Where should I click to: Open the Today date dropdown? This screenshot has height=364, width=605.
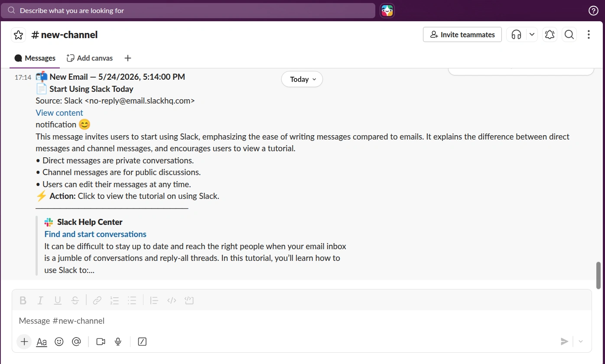point(302,79)
